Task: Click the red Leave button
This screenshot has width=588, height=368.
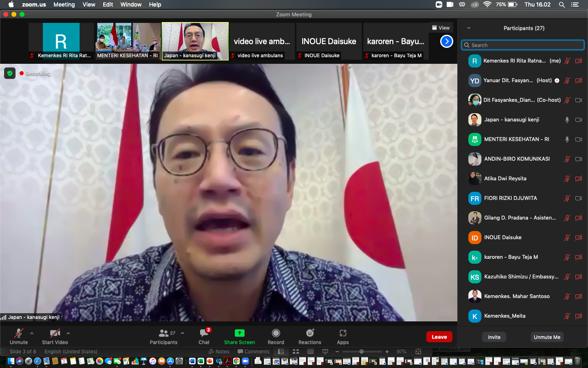Action: click(439, 337)
